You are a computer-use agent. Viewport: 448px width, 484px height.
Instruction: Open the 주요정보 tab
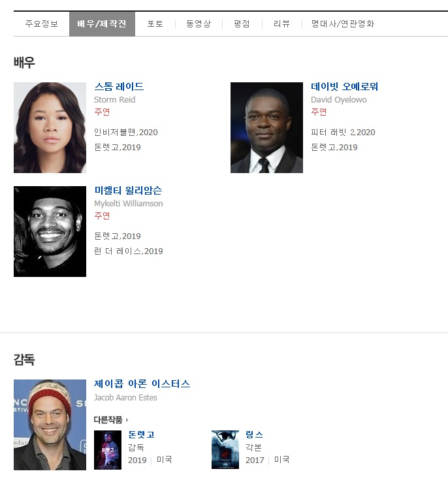coord(42,24)
